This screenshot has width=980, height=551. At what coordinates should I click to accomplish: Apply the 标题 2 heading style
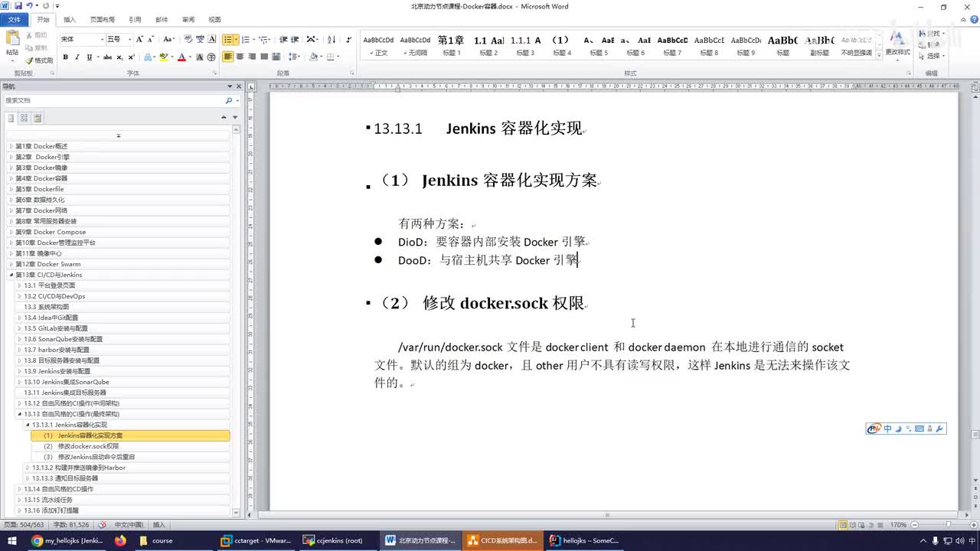coord(488,46)
